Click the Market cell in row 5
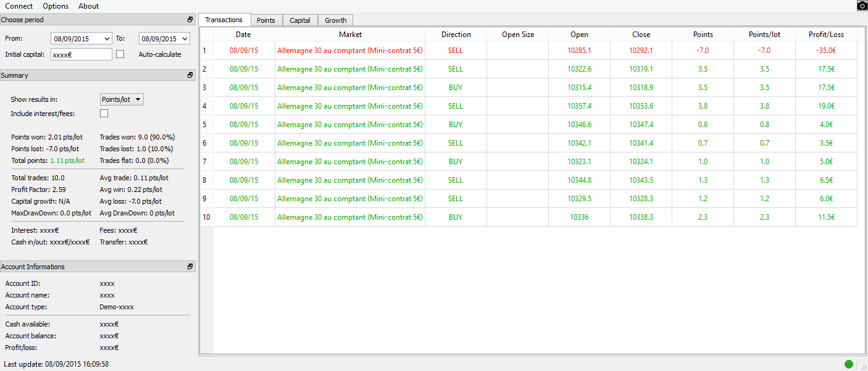868x371 pixels. pos(350,125)
